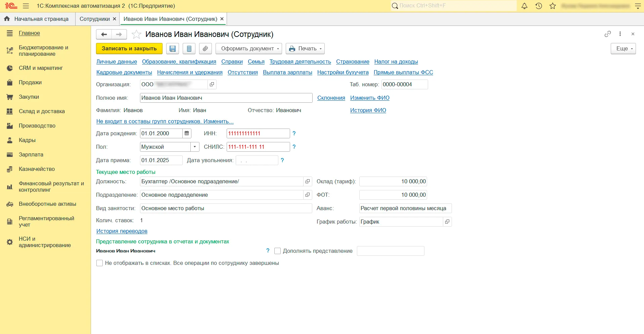Enable 'Дополнять представление' checkbox

[x=278, y=251]
